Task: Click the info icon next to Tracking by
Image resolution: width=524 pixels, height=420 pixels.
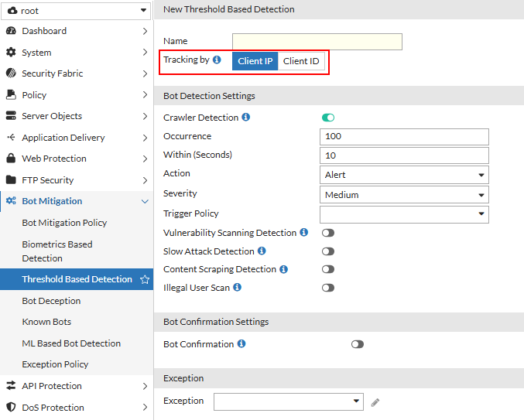Action: 217,60
